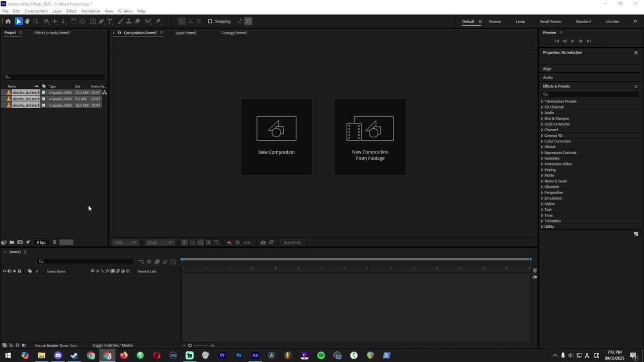The height and width of the screenshot is (362, 644).
Task: Select the Rectangle shape tool
Action: pyautogui.click(x=93, y=21)
